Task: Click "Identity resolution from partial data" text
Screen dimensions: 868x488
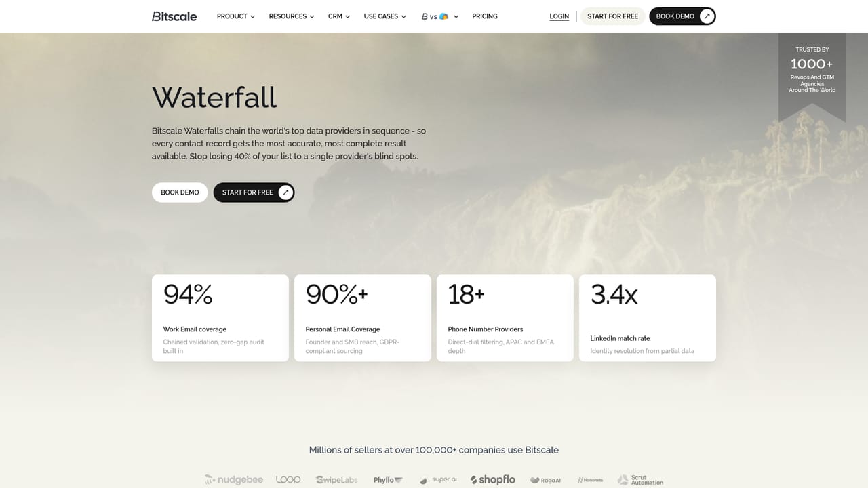Action: pyautogui.click(x=642, y=351)
